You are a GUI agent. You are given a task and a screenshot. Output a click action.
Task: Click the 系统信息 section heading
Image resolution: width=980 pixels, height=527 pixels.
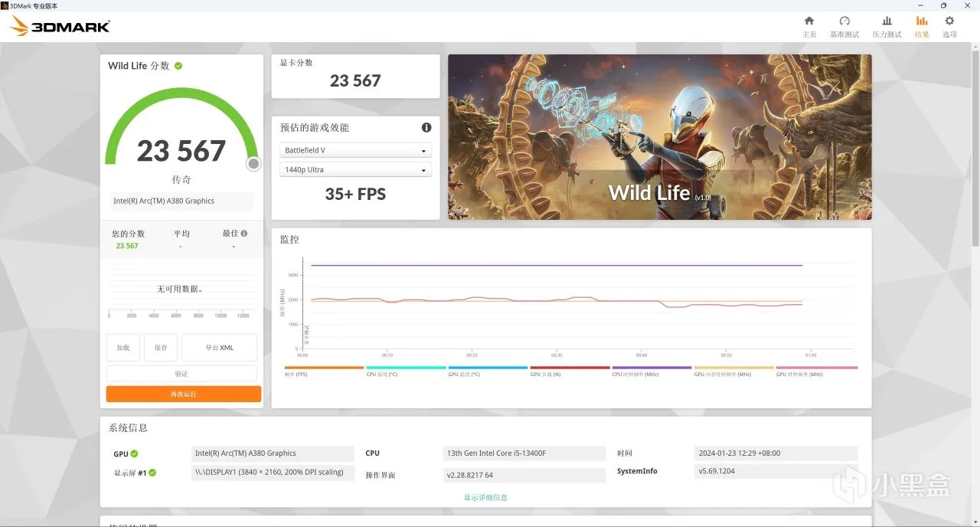point(128,428)
